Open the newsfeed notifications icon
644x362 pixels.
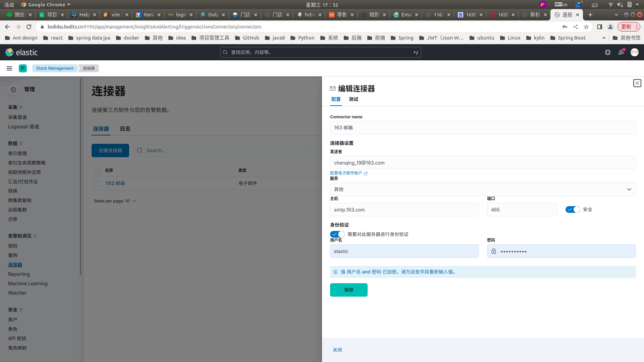(621, 52)
